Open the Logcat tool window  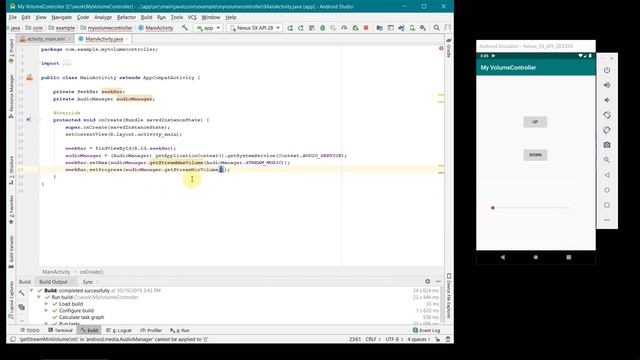point(119,330)
